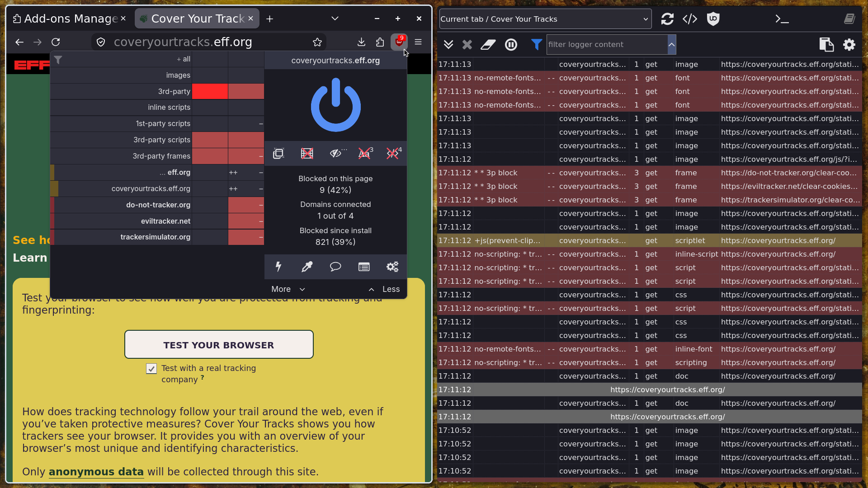Open uBlock dashboard (gears icon)
This screenshot has width=868, height=488.
pos(392,267)
